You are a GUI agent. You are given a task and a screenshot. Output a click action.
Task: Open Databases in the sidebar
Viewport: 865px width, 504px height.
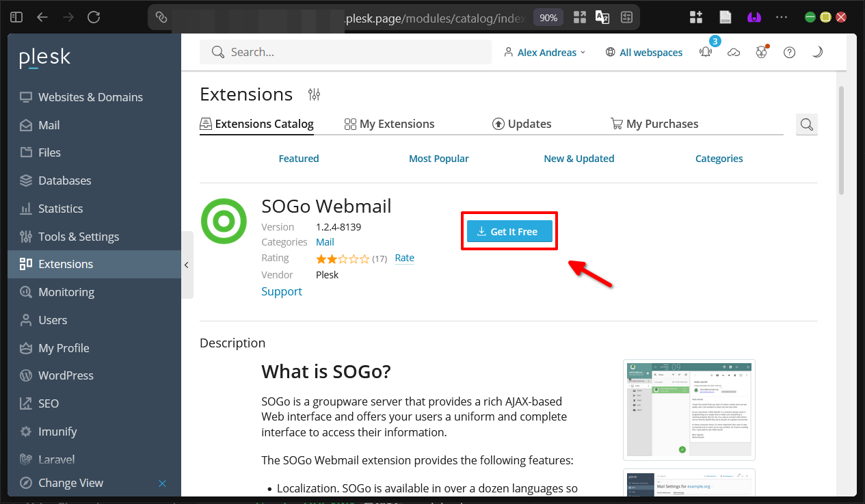(x=94, y=181)
